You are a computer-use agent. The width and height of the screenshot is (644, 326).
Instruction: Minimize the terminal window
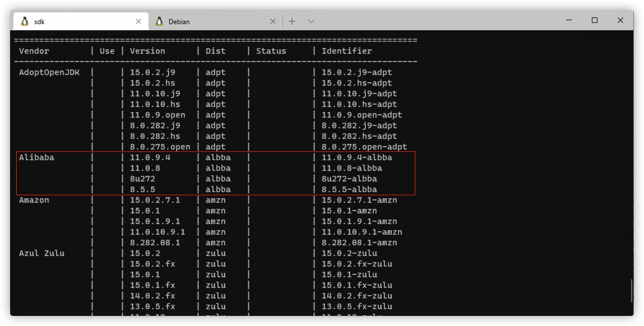569,20
